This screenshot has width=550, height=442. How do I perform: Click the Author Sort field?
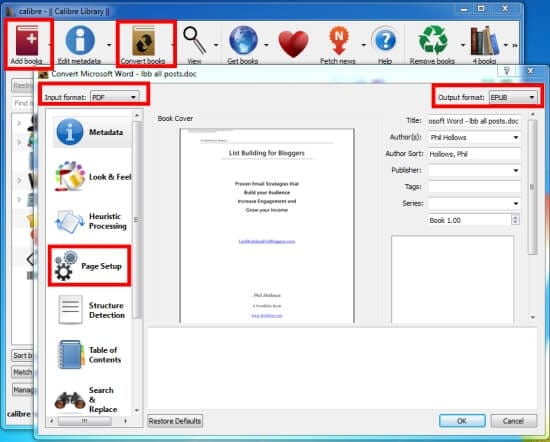[x=474, y=154]
